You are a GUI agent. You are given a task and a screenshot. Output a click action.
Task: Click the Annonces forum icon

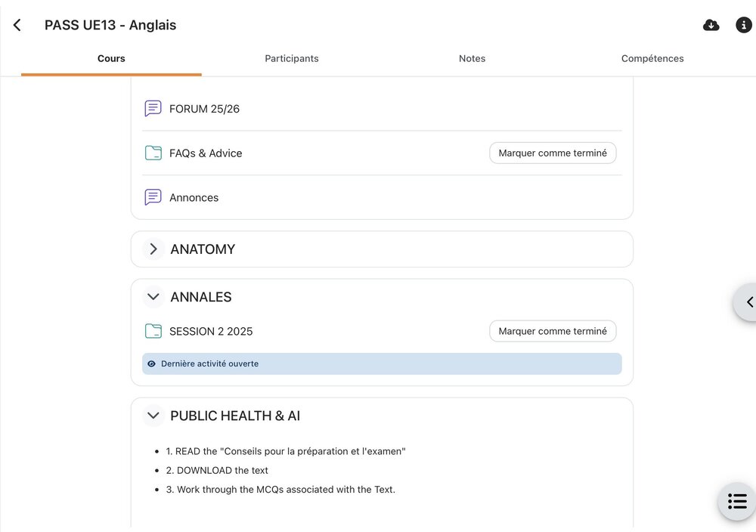click(x=153, y=197)
